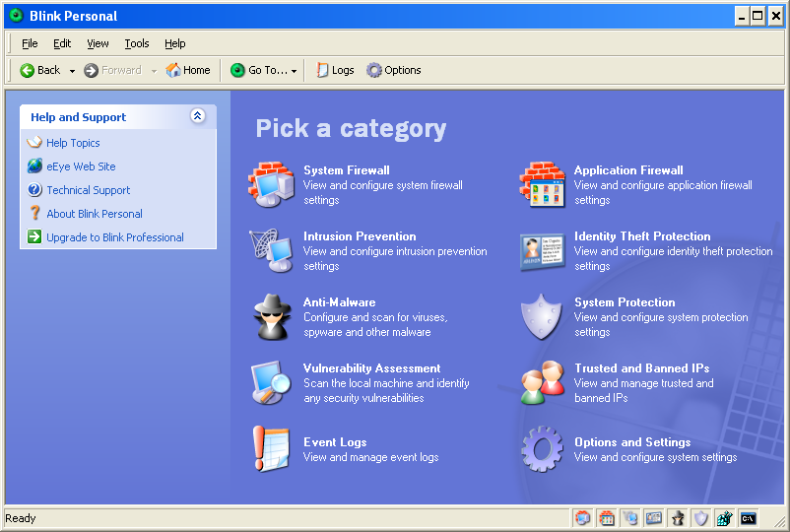790x532 pixels.
Task: Open Help Topics link
Action: [x=73, y=143]
